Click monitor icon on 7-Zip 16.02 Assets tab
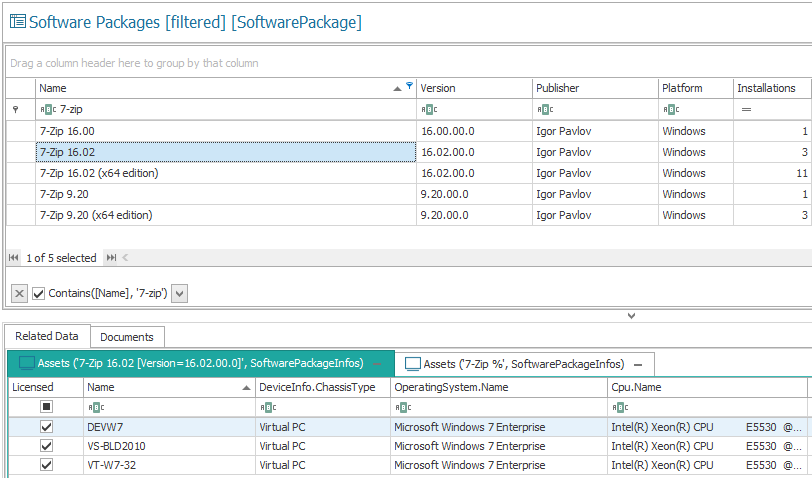Viewport: 812px width, 478px height. click(27, 363)
